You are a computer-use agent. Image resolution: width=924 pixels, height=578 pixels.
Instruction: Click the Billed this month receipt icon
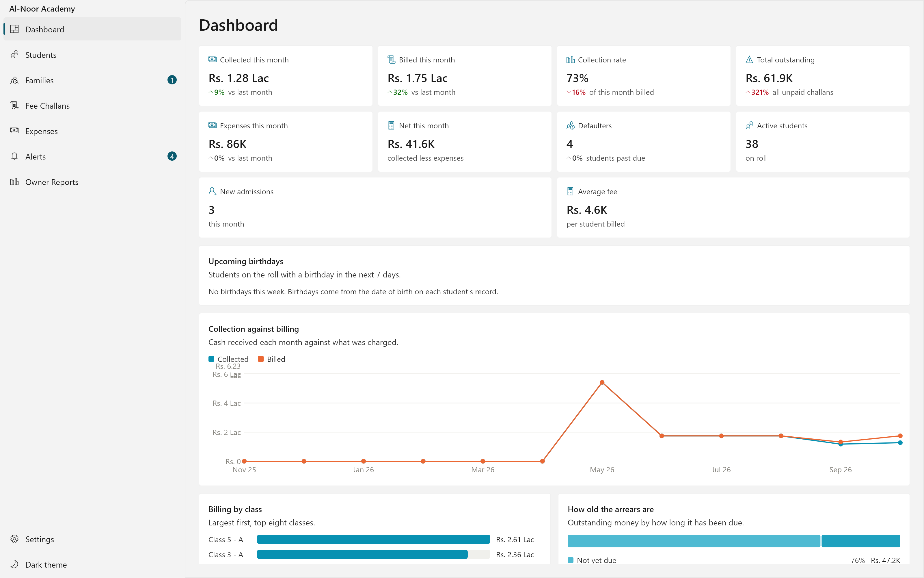pos(391,60)
